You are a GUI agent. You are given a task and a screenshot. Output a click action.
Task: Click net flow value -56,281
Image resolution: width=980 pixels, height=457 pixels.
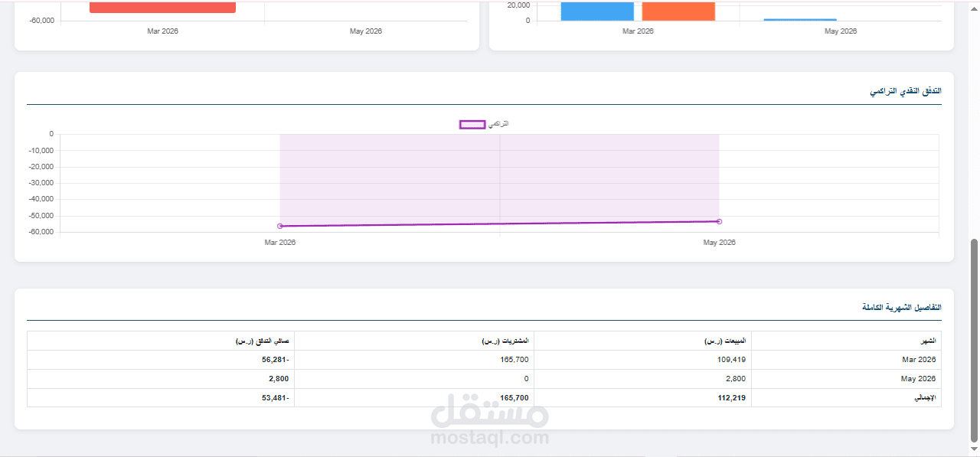[x=275, y=359]
